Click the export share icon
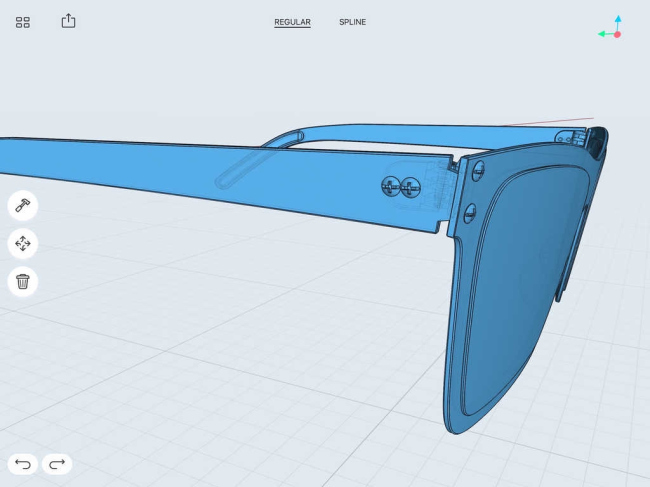The width and height of the screenshot is (650, 487). coord(68,21)
